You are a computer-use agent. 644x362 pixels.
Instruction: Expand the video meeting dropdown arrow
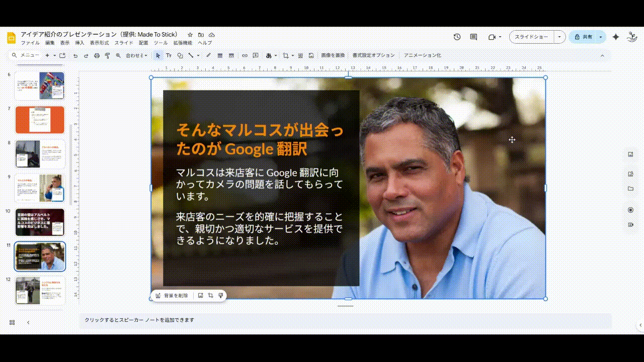point(500,37)
